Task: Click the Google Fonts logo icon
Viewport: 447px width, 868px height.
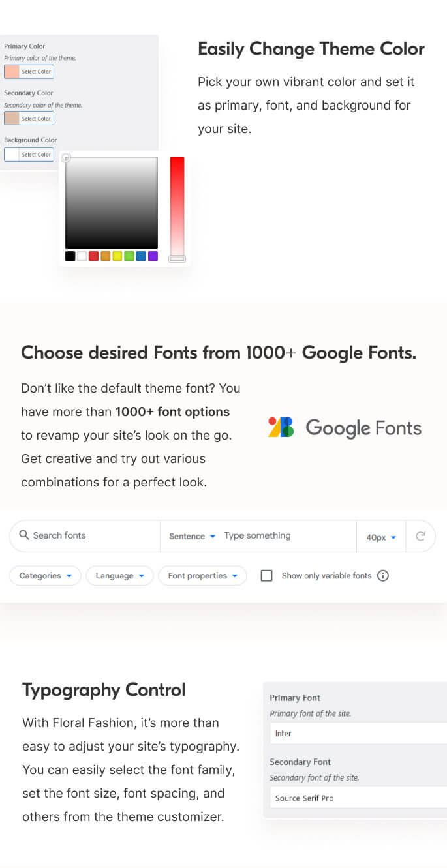Action: click(281, 427)
